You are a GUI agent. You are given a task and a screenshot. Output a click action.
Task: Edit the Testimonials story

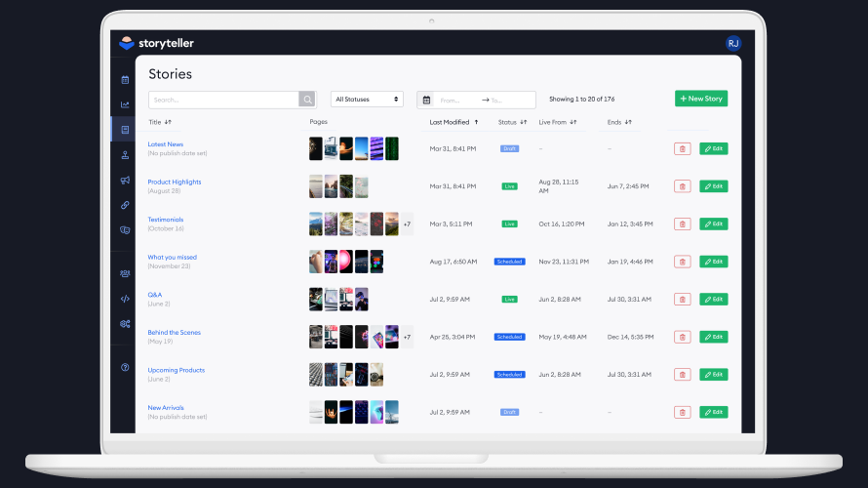pos(714,224)
